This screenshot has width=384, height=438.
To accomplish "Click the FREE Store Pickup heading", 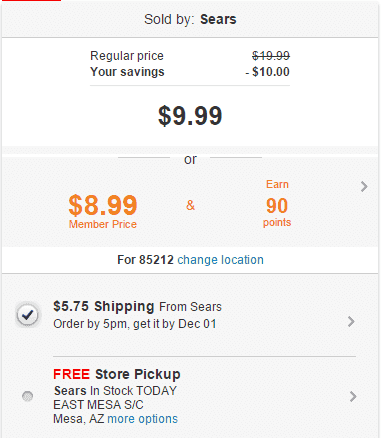I will tap(117, 374).
